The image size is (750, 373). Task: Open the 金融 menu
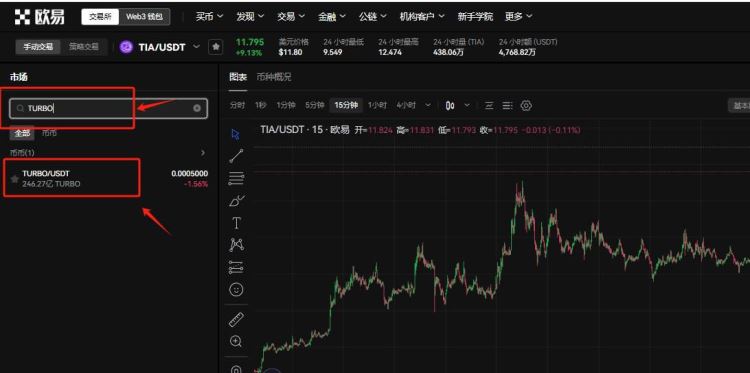[x=332, y=17]
